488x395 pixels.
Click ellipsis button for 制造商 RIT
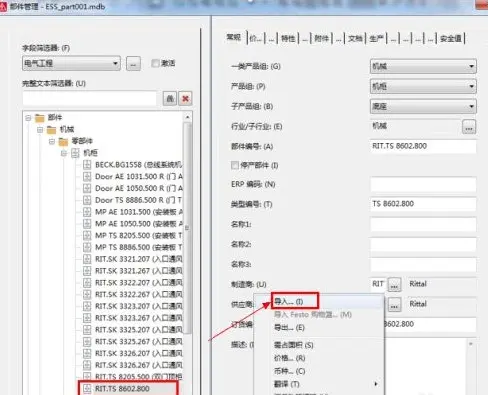click(394, 285)
